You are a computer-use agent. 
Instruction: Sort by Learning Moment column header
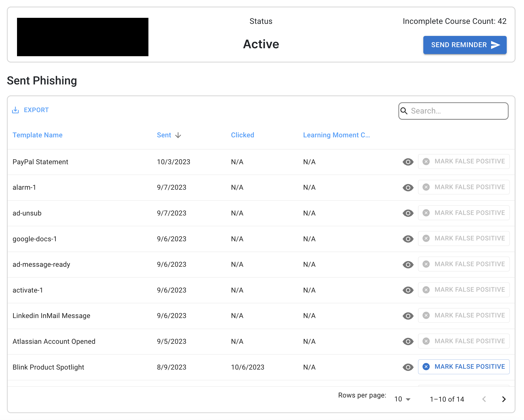click(336, 135)
